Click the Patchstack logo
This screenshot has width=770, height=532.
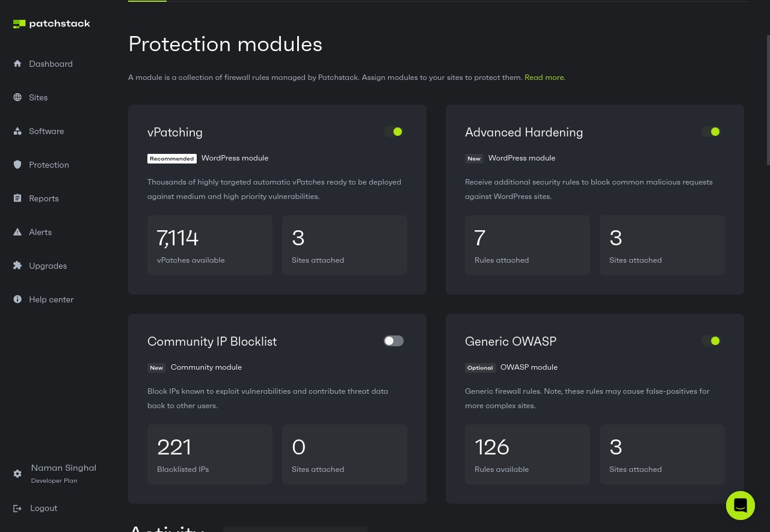point(52,24)
